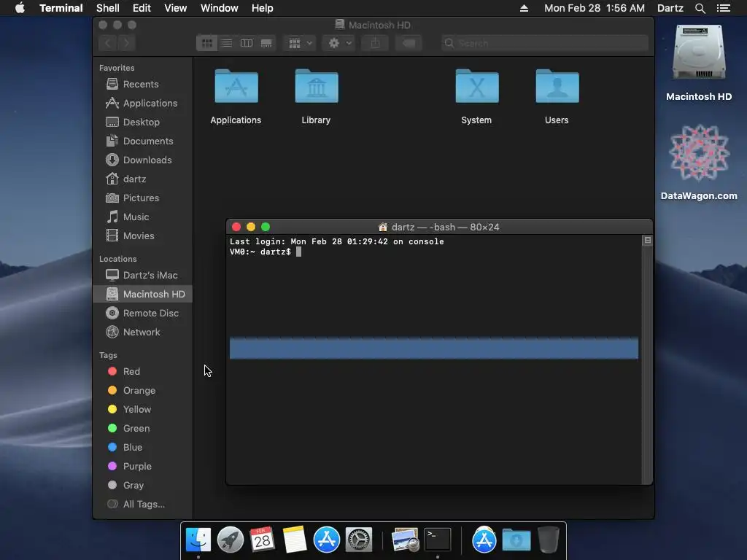Click the Finder edit tags button
The height and width of the screenshot is (560, 747).
click(x=409, y=43)
